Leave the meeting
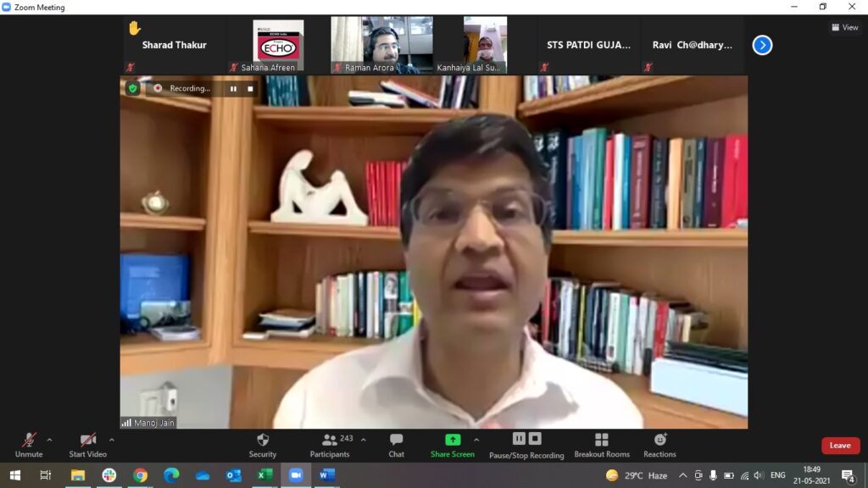This screenshot has height=488, width=868. point(840,446)
